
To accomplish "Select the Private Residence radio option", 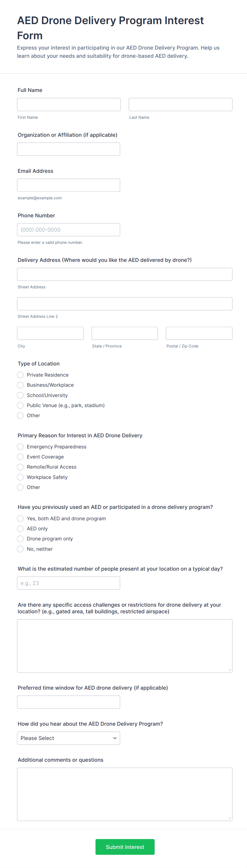I will pyautogui.click(x=20, y=375).
